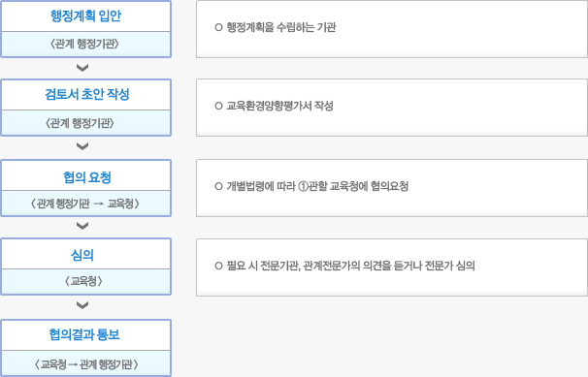Click the bullet circle before 행정계획을 수립하는 기관
The image size is (588, 377).
(218, 27)
